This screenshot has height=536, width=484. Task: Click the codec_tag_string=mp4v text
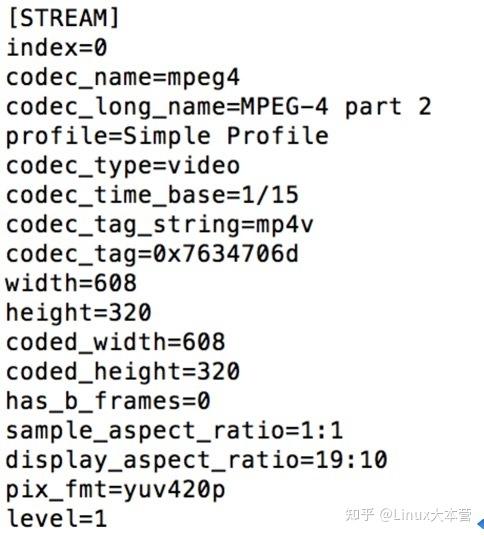click(x=160, y=226)
